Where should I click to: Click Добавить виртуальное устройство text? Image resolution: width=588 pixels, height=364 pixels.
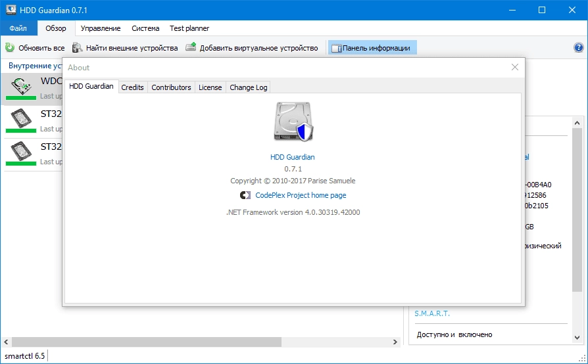(258, 48)
